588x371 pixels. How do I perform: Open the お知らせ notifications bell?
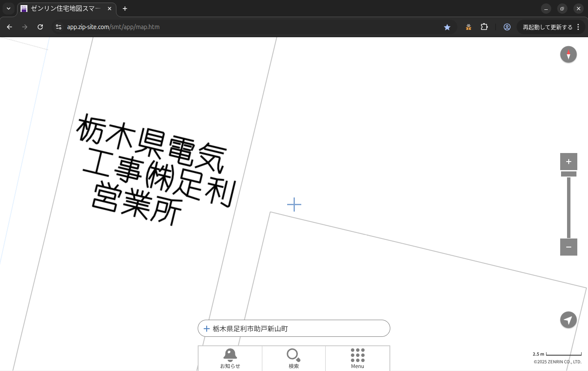[x=230, y=358]
